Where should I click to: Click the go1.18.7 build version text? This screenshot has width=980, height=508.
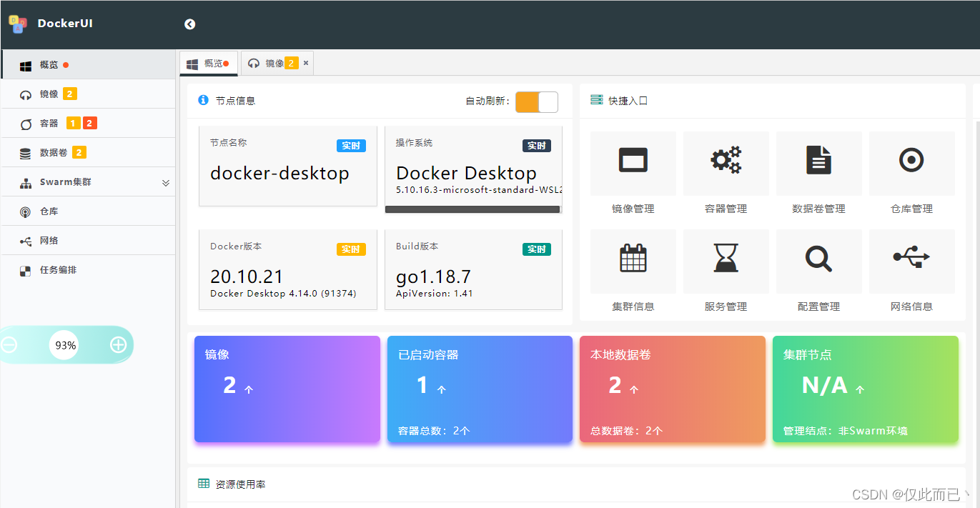click(433, 277)
